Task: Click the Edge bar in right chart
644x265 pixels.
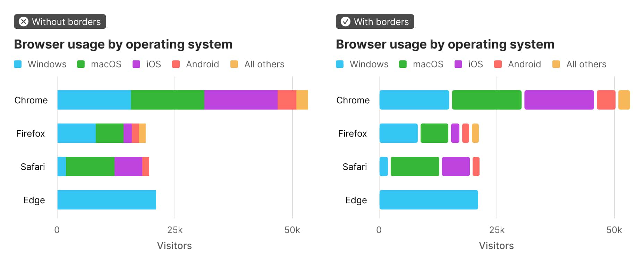Action: [429, 200]
